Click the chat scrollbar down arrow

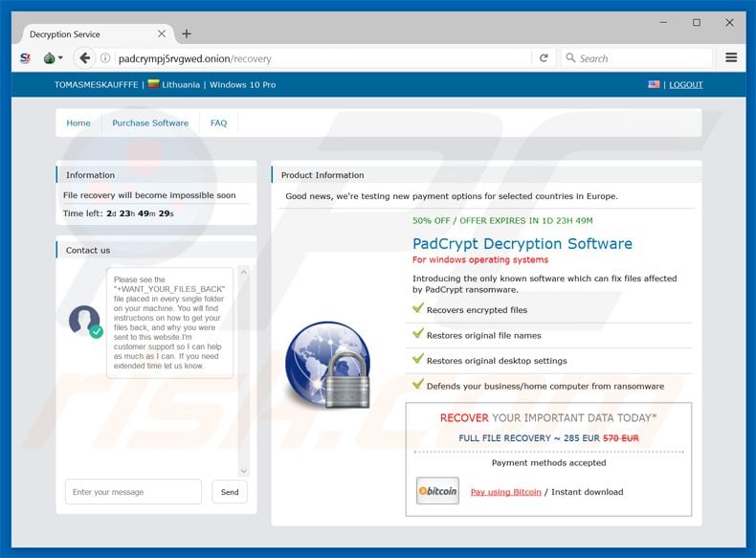pyautogui.click(x=243, y=471)
